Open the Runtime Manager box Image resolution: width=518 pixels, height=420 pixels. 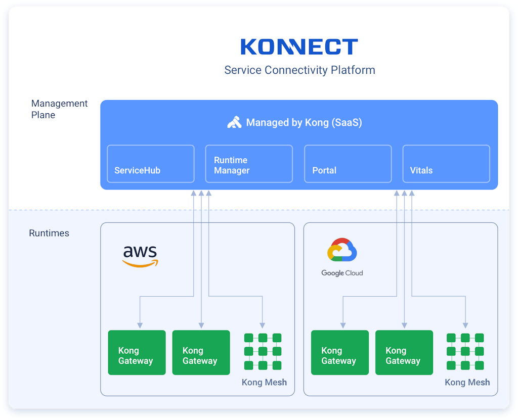pos(248,164)
